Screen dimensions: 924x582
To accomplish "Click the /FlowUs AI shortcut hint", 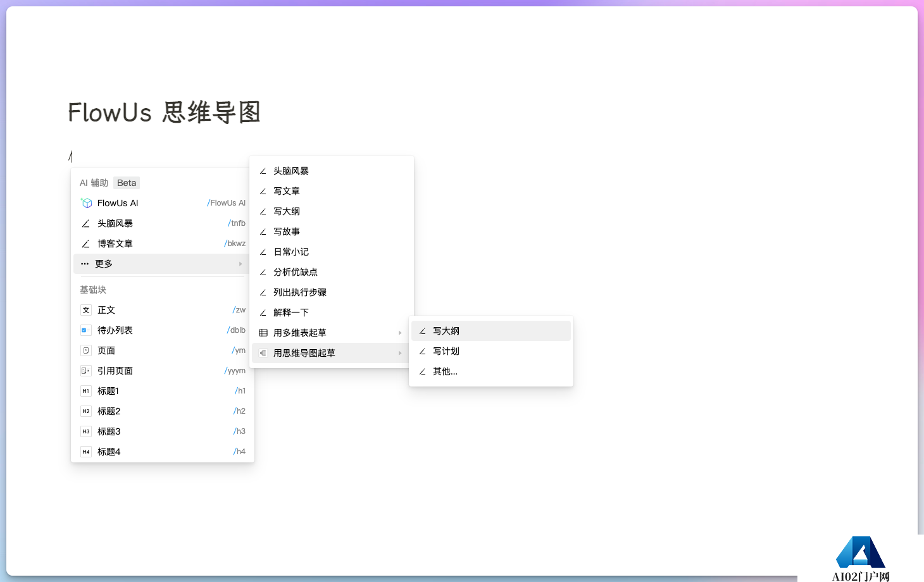I will click(x=226, y=203).
